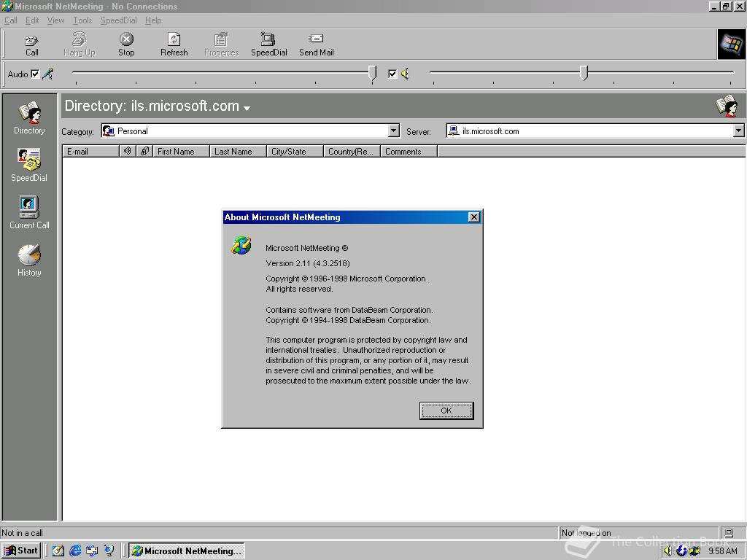Refresh the directory listing
The height and width of the screenshot is (560, 747).
(x=174, y=45)
